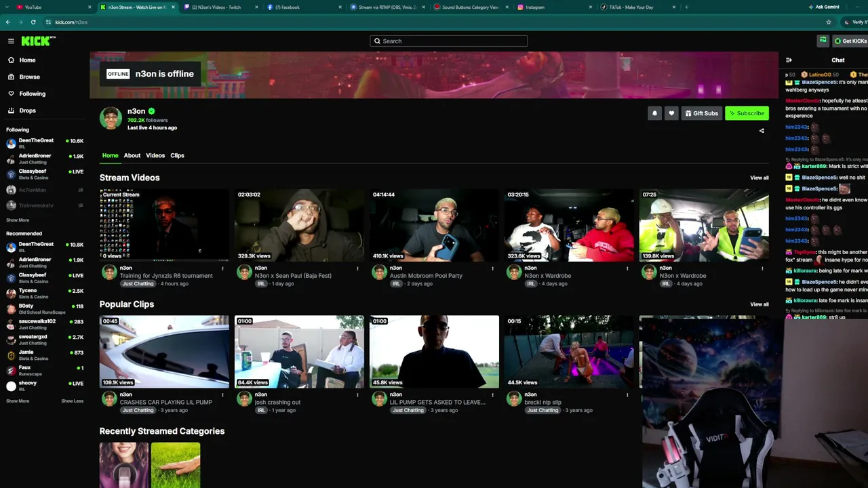Open options menu for N3on x Sean Paul video
The height and width of the screenshot is (488, 868).
click(x=358, y=269)
